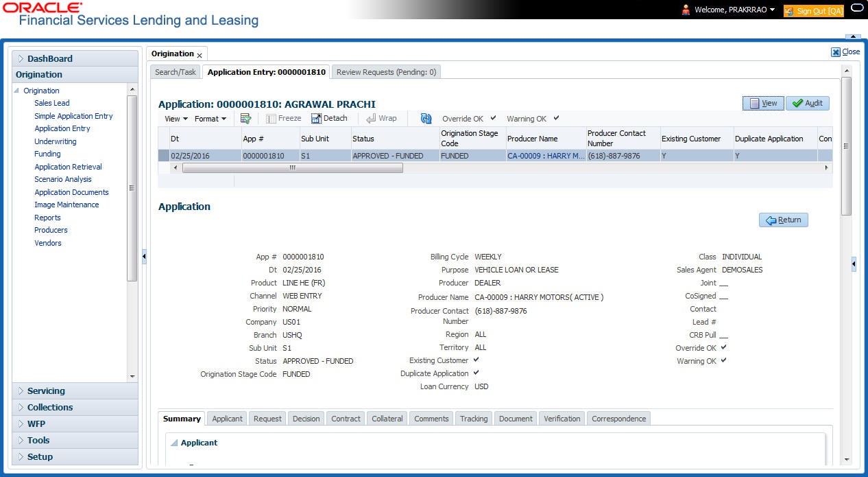Image resolution: width=868 pixels, height=477 pixels.
Task: Open the Format dropdown menu
Action: coord(210,119)
